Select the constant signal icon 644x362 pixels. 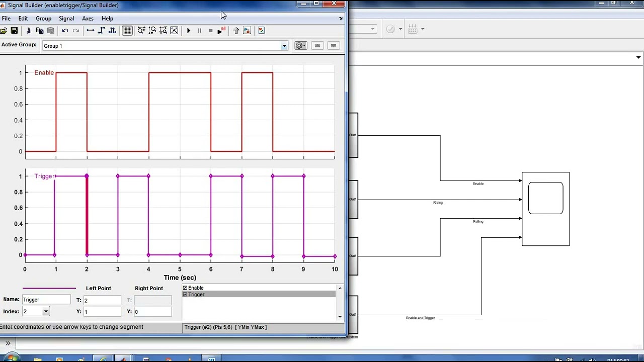coord(90,31)
